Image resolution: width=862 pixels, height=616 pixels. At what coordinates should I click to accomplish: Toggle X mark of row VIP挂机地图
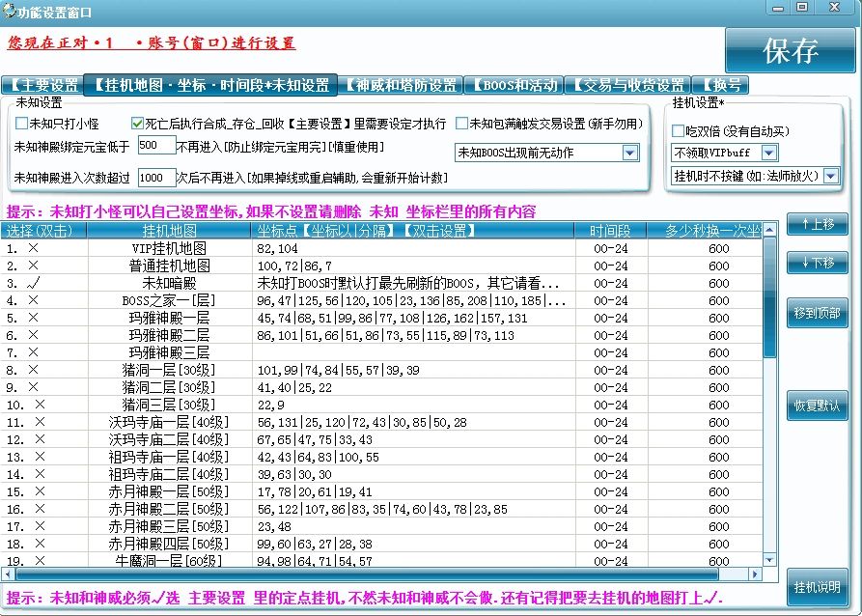pos(33,248)
